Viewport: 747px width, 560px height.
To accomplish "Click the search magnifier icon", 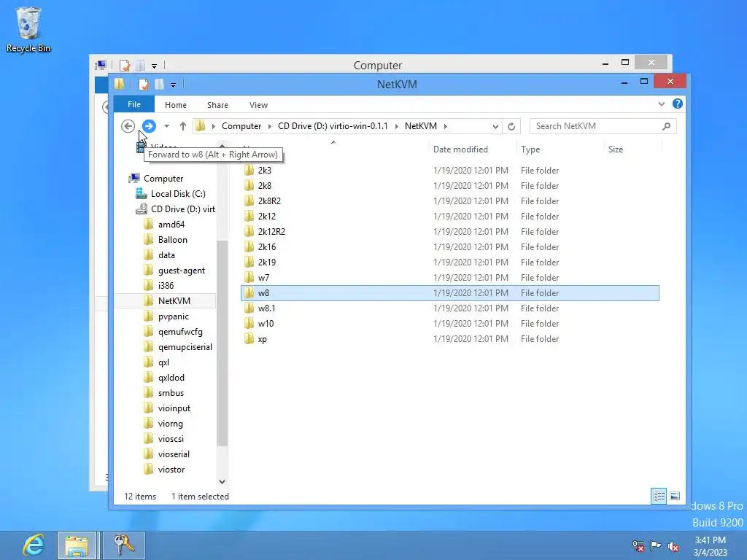I will pos(667,126).
